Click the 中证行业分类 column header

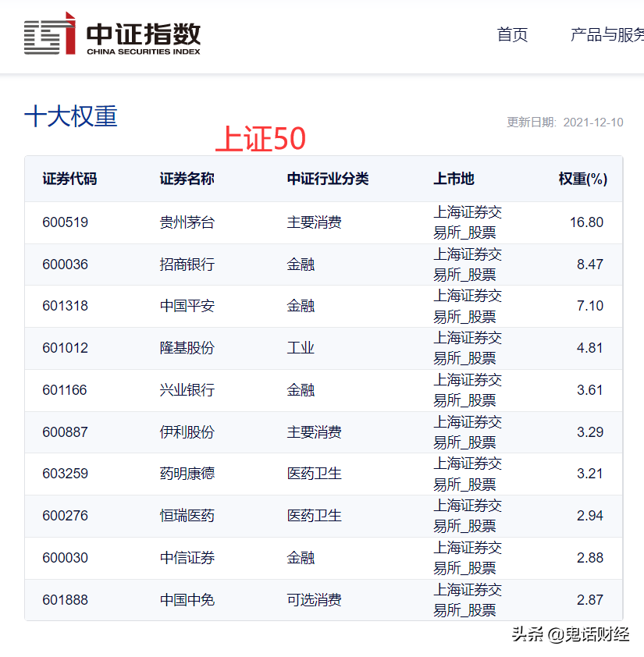(x=328, y=179)
